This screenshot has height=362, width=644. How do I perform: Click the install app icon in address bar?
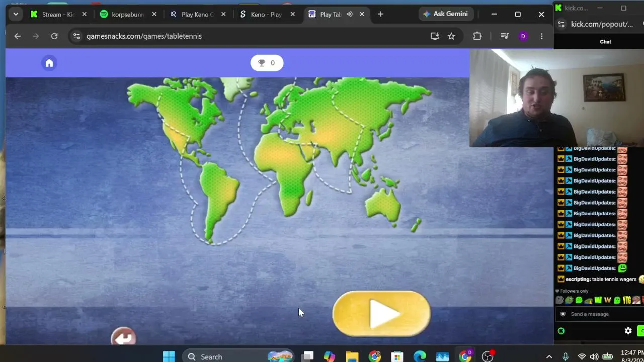click(x=435, y=36)
